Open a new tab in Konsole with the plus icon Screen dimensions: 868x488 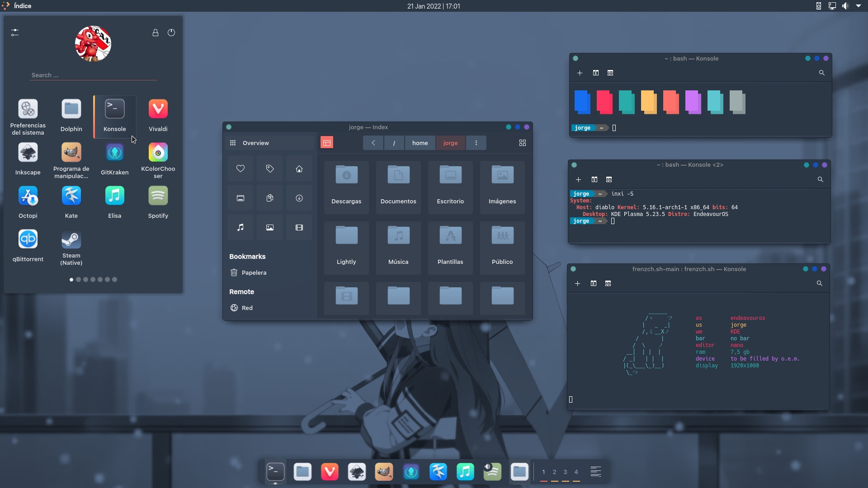pyautogui.click(x=580, y=73)
